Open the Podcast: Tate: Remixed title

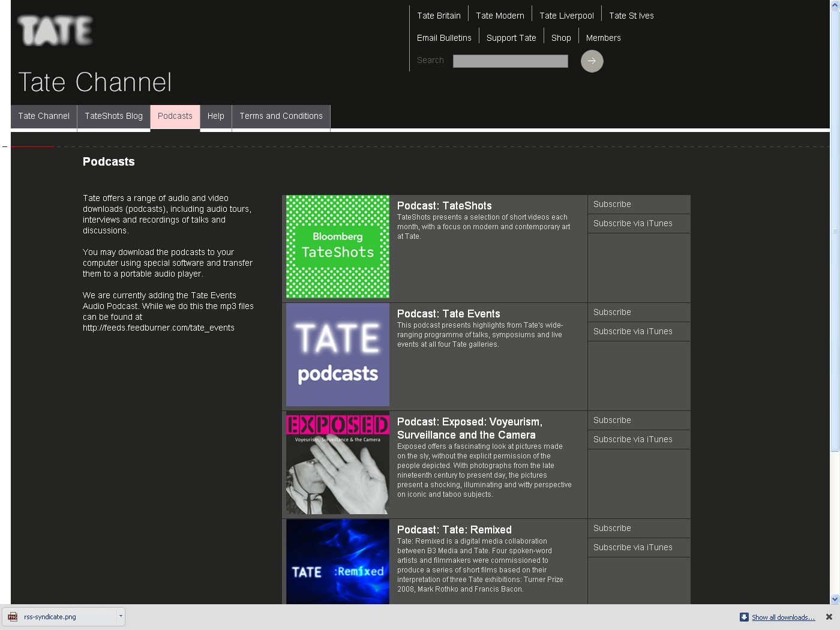click(x=455, y=530)
